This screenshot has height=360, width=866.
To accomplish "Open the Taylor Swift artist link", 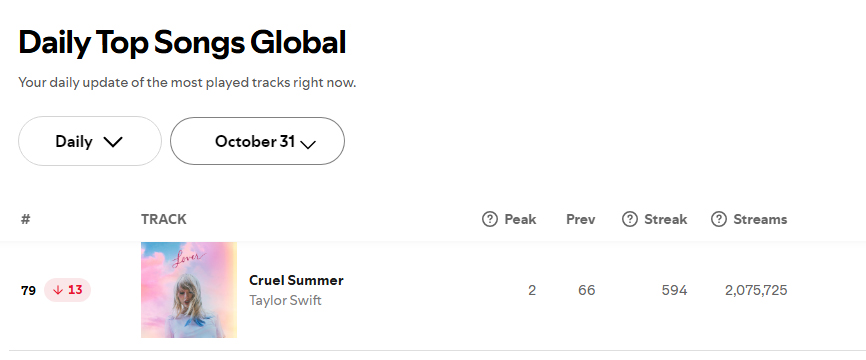I will [x=285, y=300].
